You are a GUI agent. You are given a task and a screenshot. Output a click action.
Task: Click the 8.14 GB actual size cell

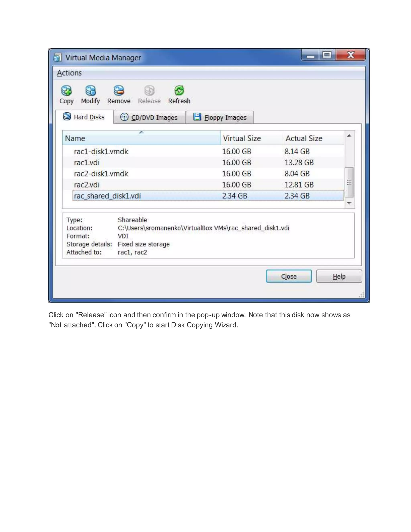[x=297, y=151]
